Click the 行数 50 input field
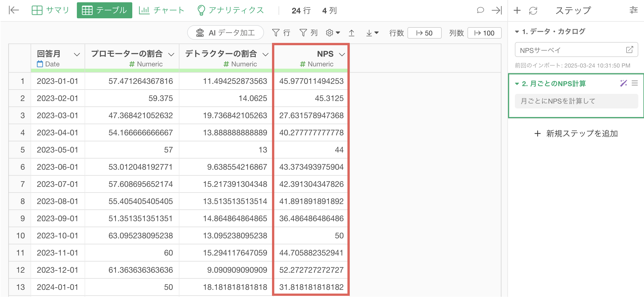 tap(424, 33)
